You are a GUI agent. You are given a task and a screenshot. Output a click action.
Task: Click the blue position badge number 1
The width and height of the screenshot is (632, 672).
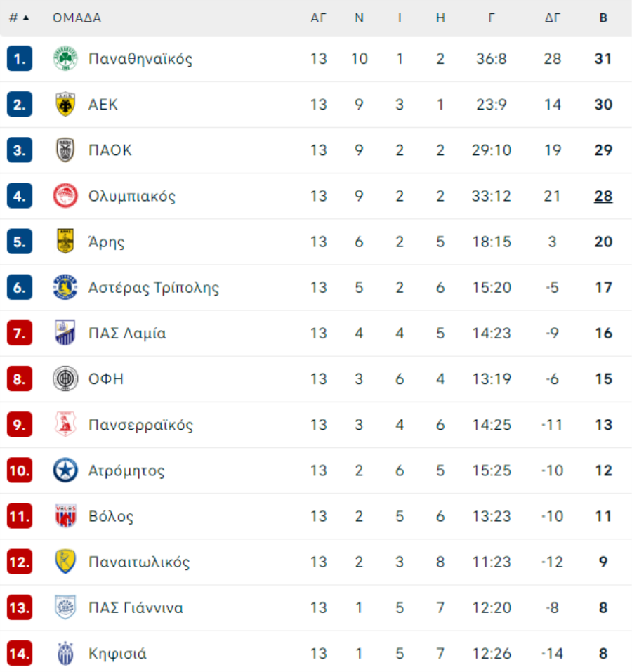click(20, 59)
